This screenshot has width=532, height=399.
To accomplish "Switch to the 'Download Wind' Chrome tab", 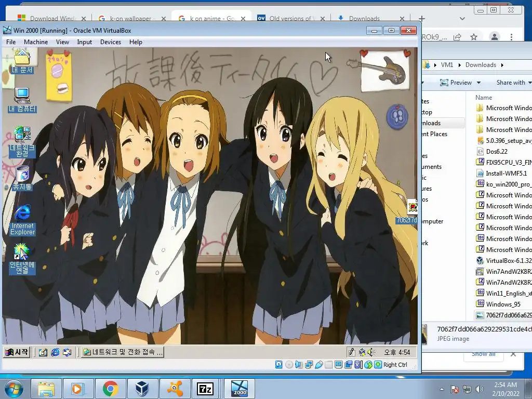I will (x=51, y=18).
